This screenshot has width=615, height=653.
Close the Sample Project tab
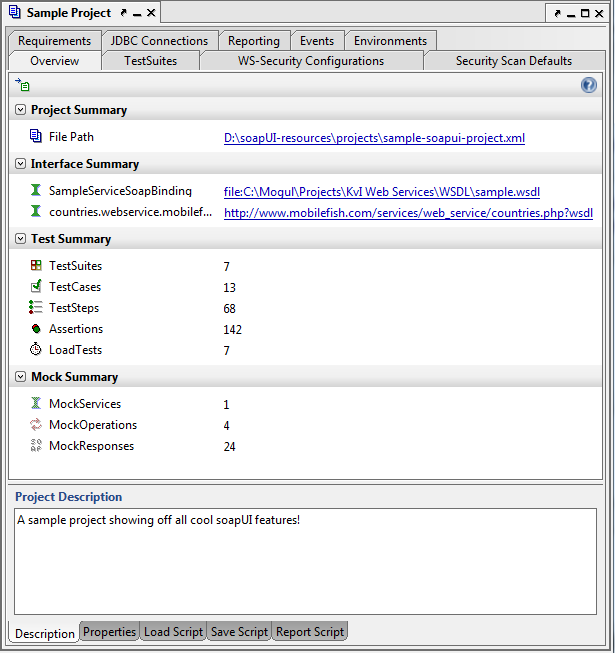click(x=151, y=13)
